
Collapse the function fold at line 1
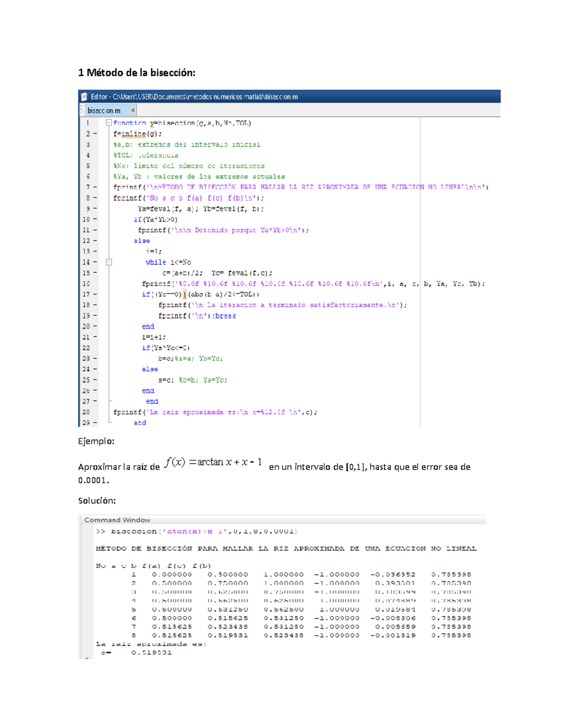coord(109,123)
